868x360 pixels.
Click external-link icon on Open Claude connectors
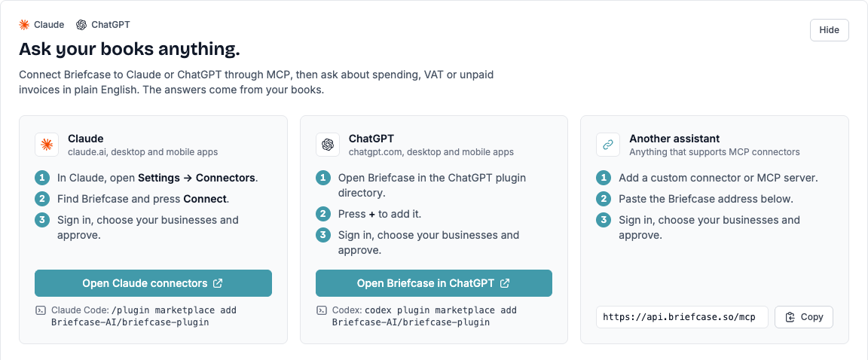tap(218, 283)
